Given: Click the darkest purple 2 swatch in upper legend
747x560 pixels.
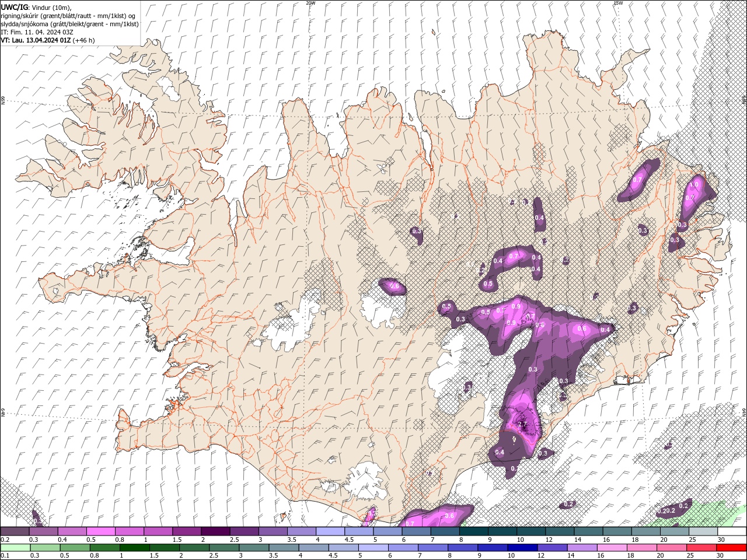Looking at the screenshot, I should pyautogui.click(x=215, y=531).
